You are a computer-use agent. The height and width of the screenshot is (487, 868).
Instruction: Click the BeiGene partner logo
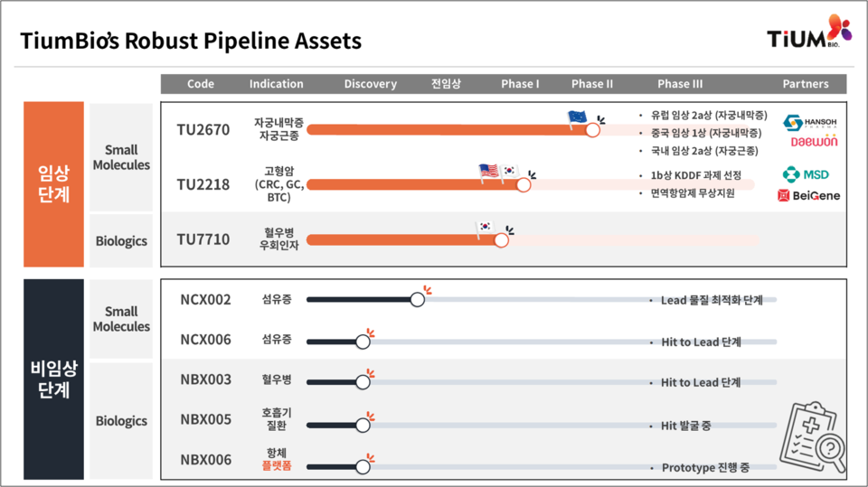(808, 195)
